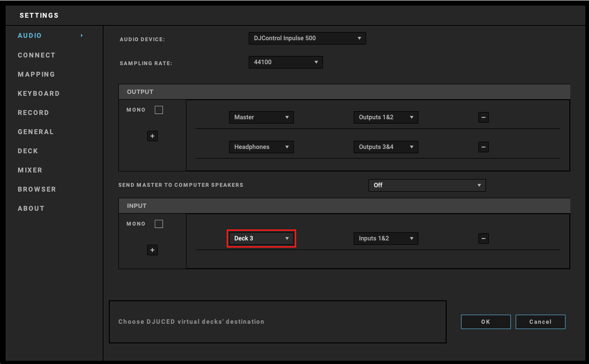
Task: Open the Headphones channel dropdown
Action: coord(261,147)
